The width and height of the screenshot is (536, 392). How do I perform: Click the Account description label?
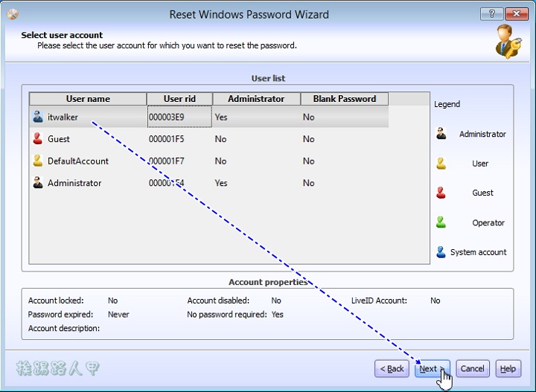[x=64, y=328]
